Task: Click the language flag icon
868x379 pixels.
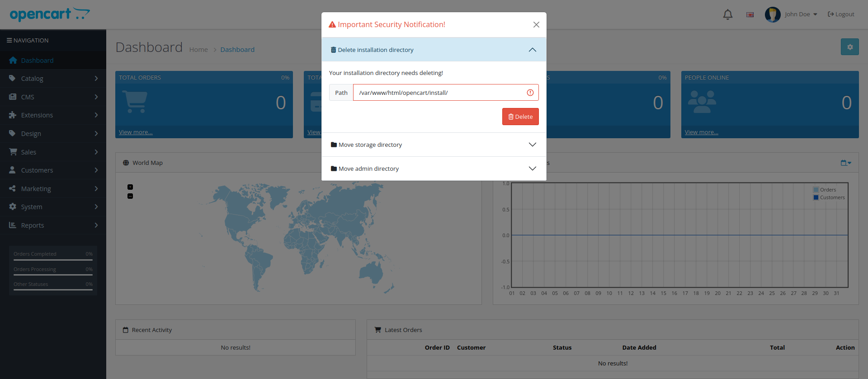Action: tap(750, 14)
